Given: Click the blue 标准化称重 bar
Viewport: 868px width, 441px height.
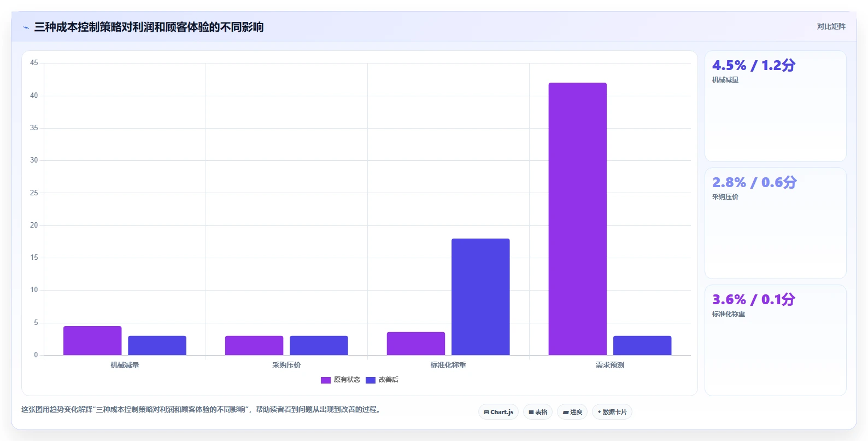Looking at the screenshot, I should click(480, 297).
